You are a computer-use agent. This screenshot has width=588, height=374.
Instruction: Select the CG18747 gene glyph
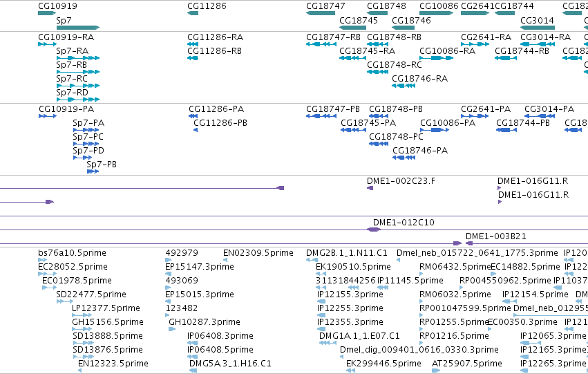[321, 13]
